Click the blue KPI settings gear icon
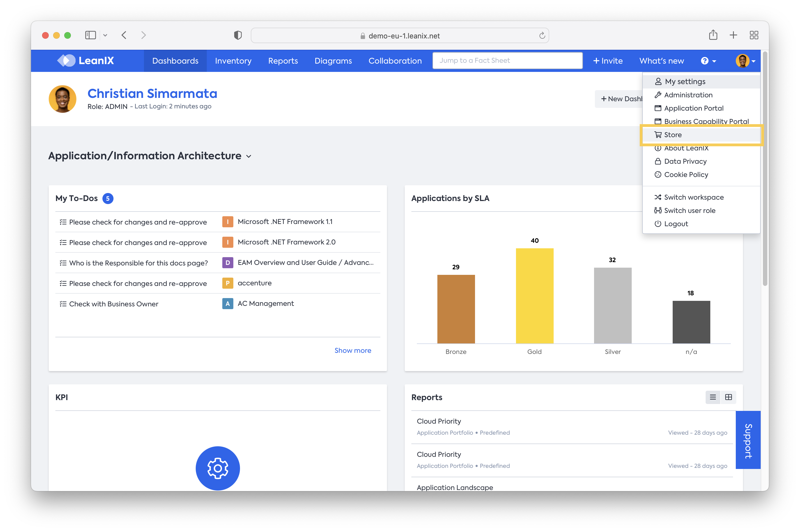Image resolution: width=800 pixels, height=532 pixels. (218, 468)
